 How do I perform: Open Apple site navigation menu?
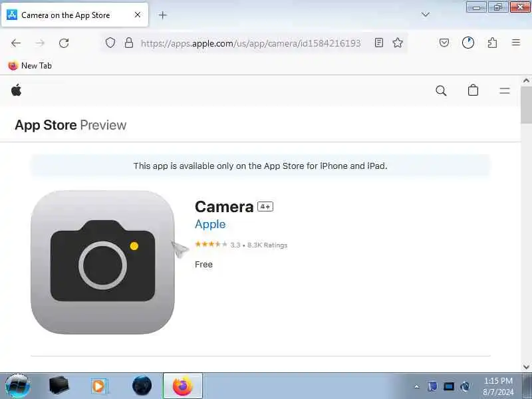coord(505,90)
